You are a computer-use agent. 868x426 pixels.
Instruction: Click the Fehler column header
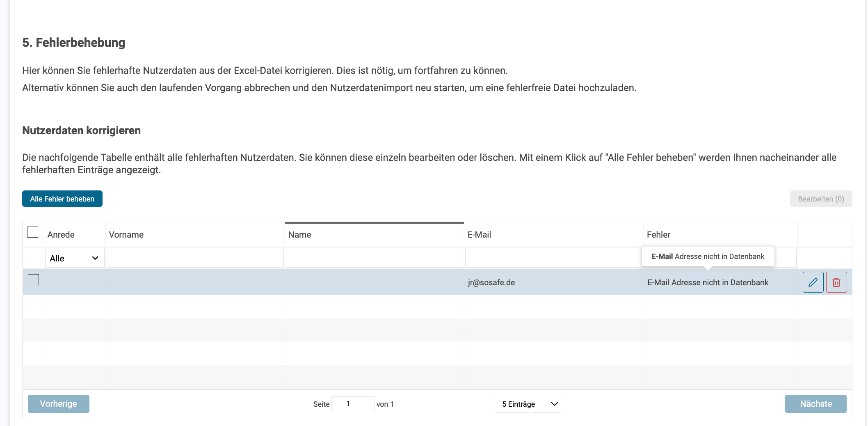coord(720,235)
